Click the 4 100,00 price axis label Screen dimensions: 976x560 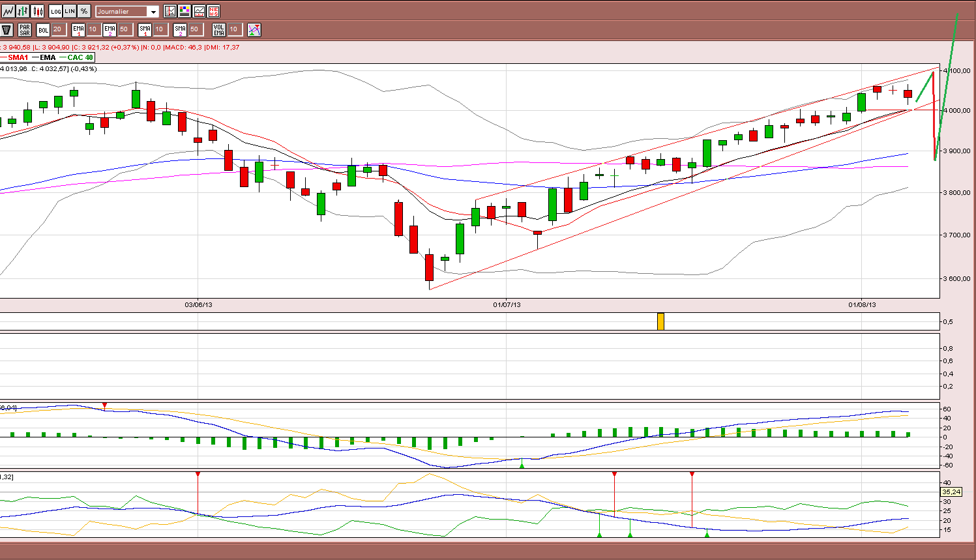[956, 70]
